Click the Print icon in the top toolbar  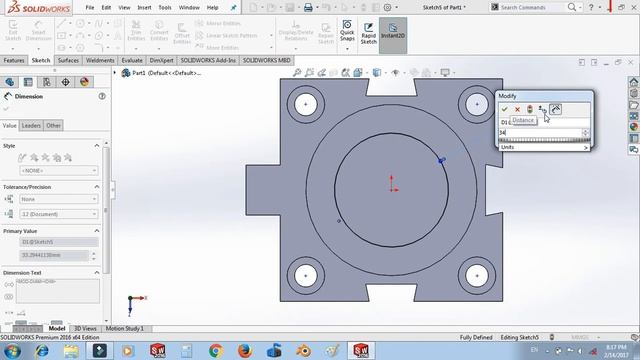308,7
